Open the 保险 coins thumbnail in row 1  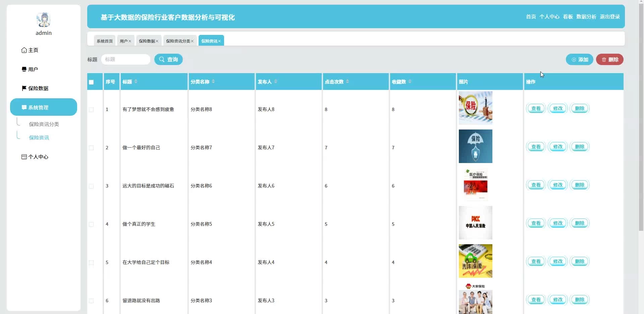476,108
